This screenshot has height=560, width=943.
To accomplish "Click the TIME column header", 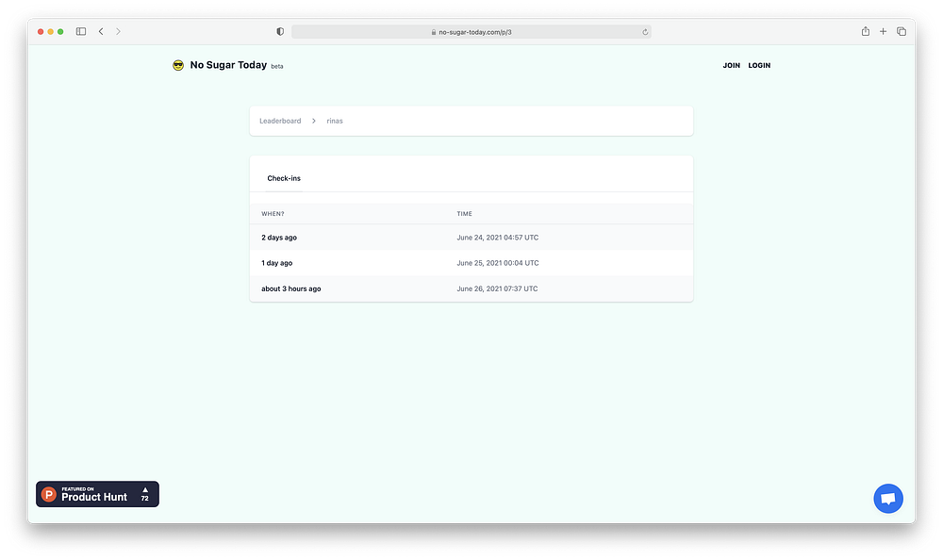I will pos(464,214).
